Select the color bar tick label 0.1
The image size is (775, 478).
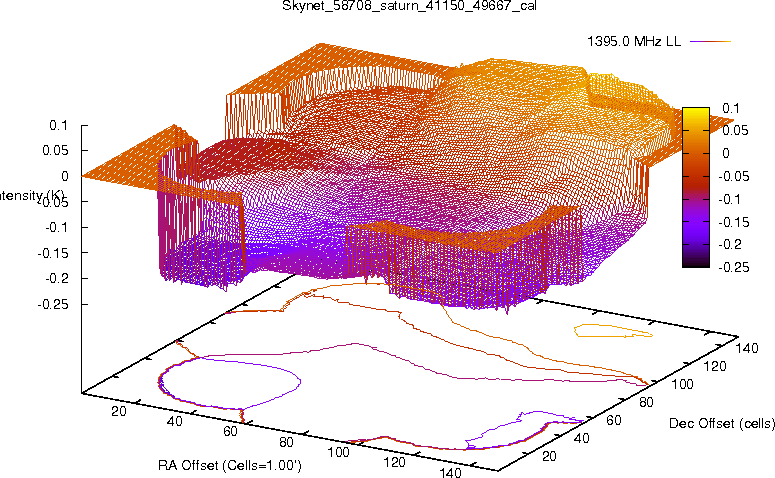(x=731, y=108)
